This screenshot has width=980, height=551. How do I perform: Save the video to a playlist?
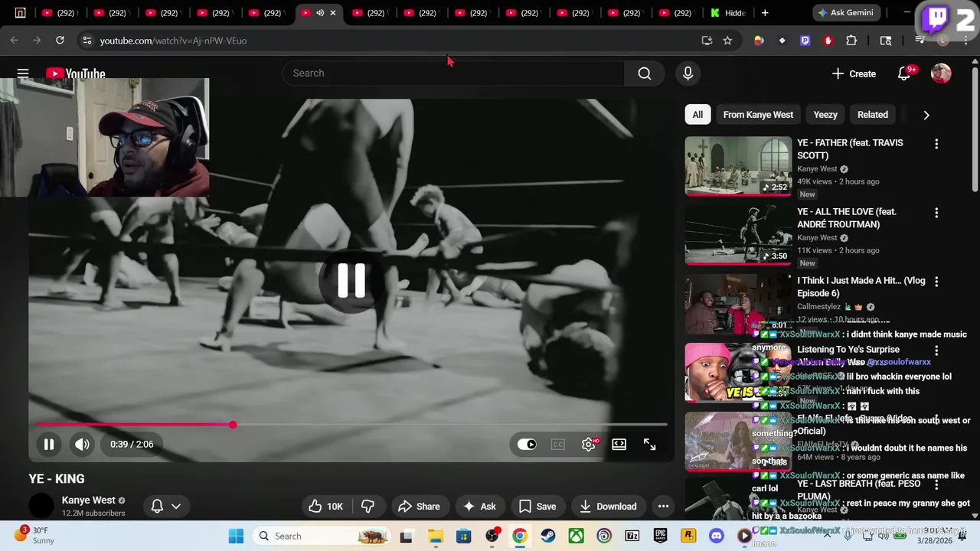537,506
